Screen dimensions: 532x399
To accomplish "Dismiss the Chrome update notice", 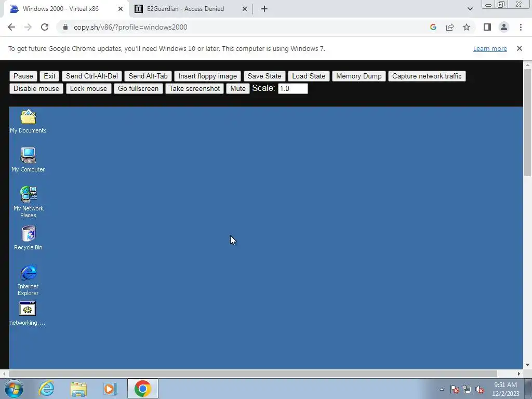I will click(520, 48).
